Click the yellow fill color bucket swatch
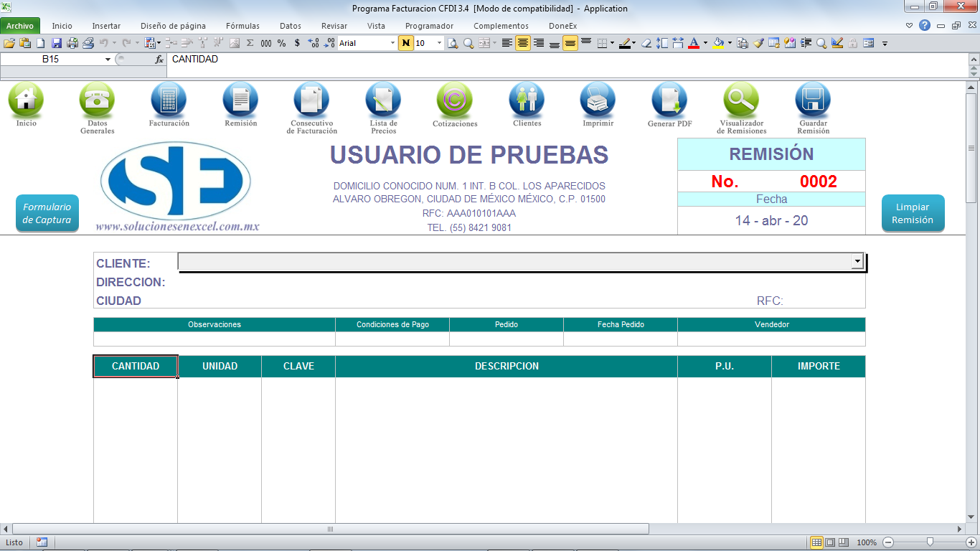 click(718, 43)
